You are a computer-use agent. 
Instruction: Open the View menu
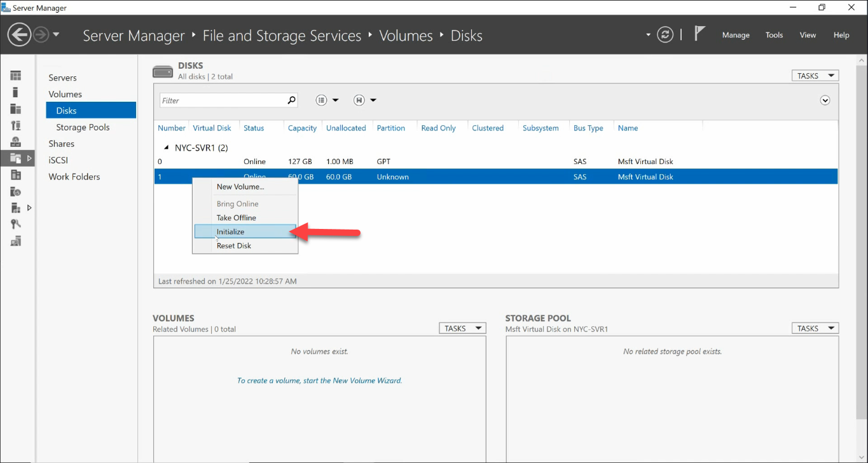(x=808, y=35)
